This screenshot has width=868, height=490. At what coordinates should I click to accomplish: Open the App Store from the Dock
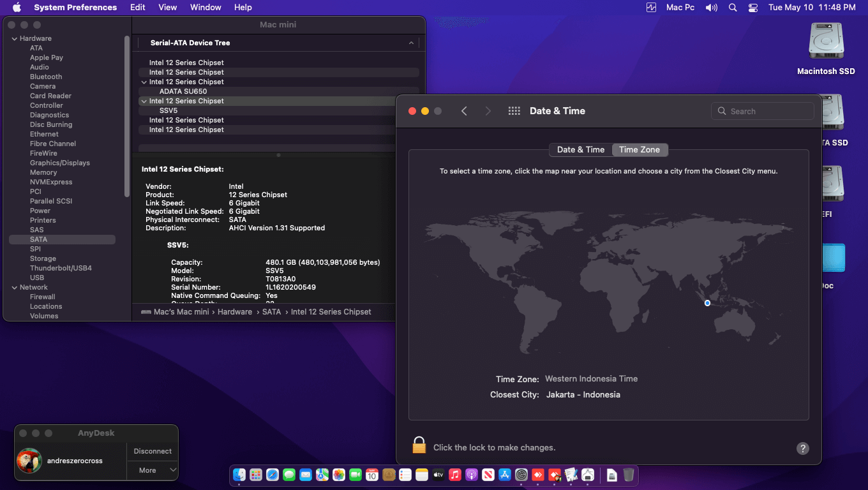click(x=505, y=475)
